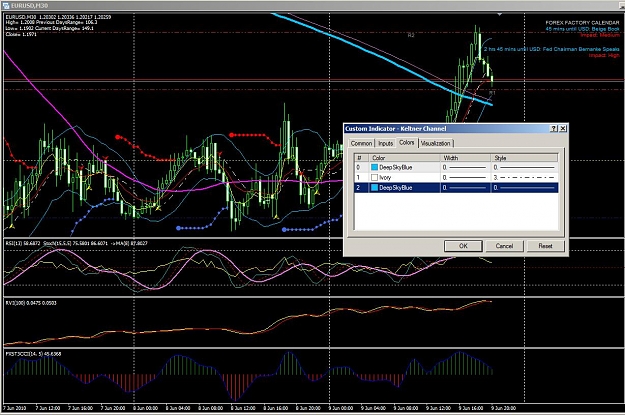Click the OK button
The image size is (625, 415).
pos(463,246)
